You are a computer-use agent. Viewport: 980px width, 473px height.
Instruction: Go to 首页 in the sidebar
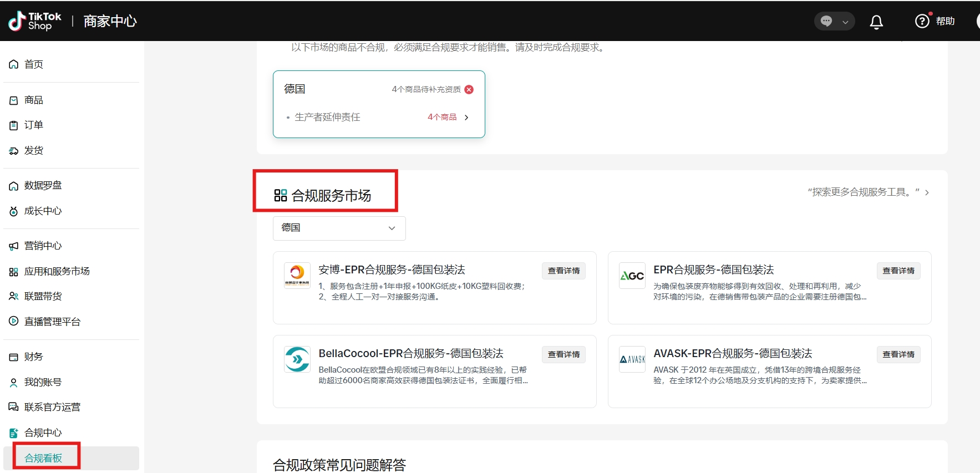[34, 64]
